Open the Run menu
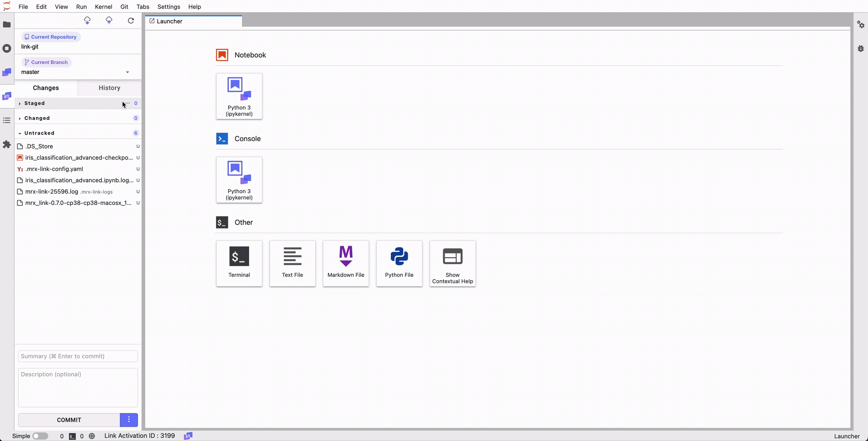Image resolution: width=868 pixels, height=441 pixels. (x=81, y=7)
